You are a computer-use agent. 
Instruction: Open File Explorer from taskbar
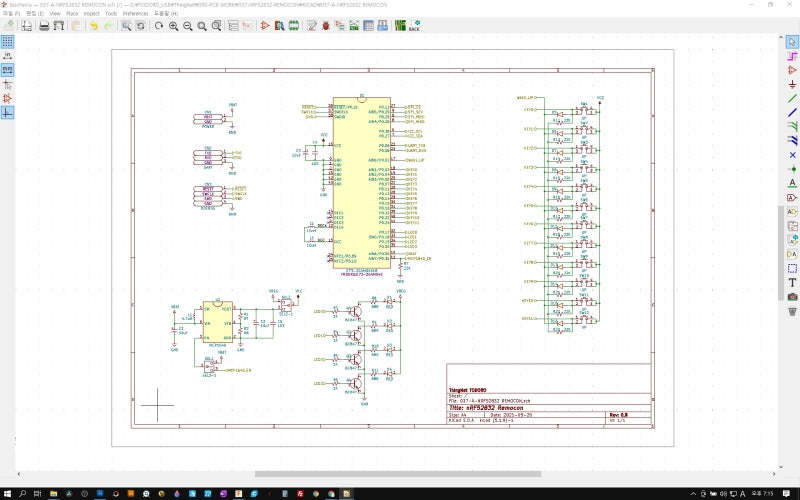53,493
